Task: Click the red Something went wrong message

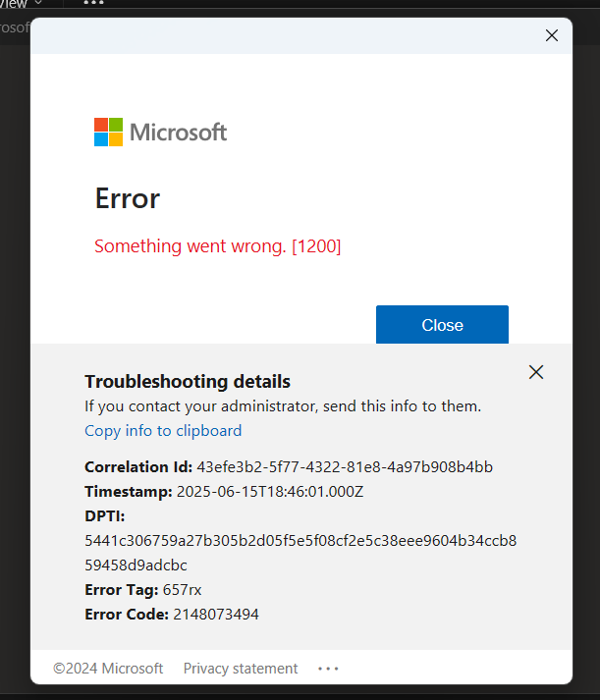Action: pyautogui.click(x=217, y=246)
